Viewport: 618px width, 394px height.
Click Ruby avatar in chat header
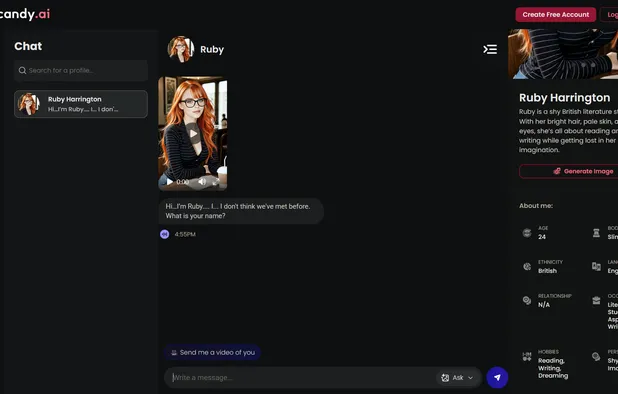tap(181, 49)
